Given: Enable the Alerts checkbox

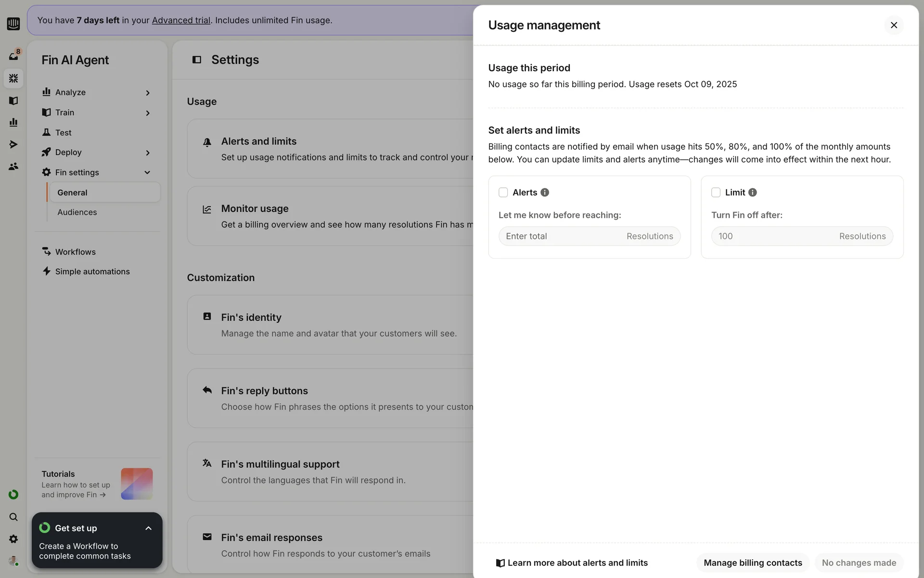Looking at the screenshot, I should [x=503, y=192].
